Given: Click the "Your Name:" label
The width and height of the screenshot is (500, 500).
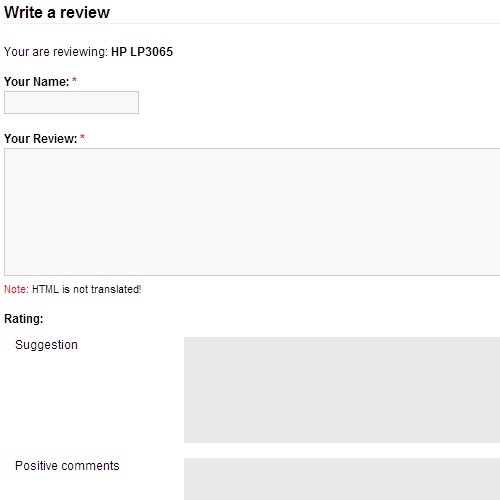Looking at the screenshot, I should click(x=36, y=82).
